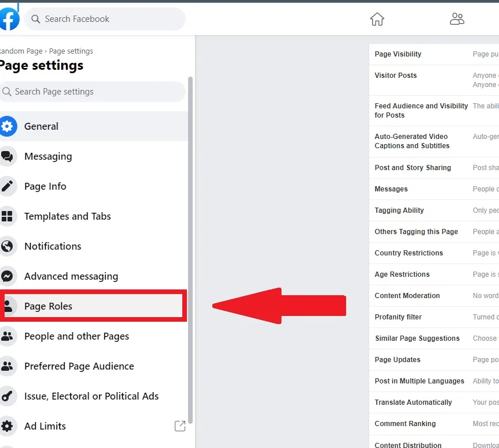Select Page Roles in sidebar
The image size is (499, 448).
93,306
